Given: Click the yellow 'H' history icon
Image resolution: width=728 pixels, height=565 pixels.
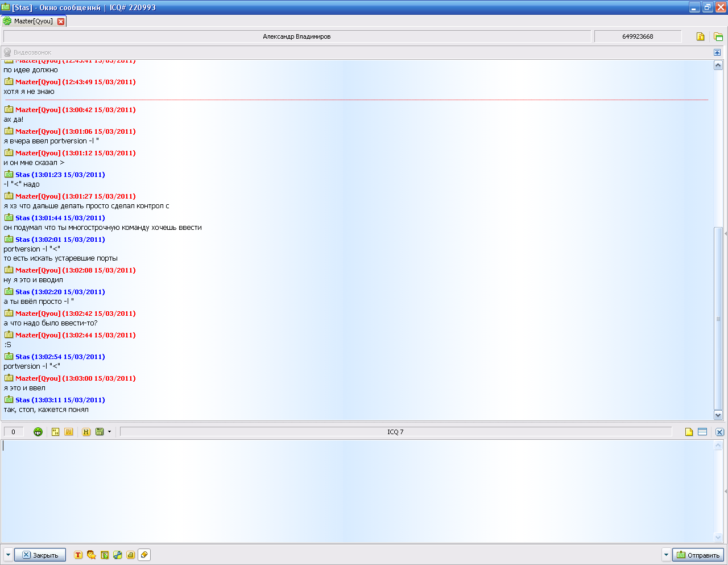Looking at the screenshot, I should tap(86, 432).
